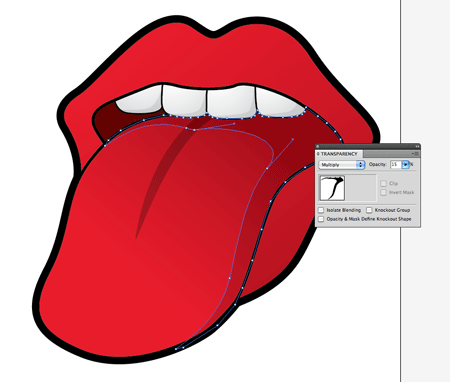The width and height of the screenshot is (450, 382).
Task: Enable Opacity & Mask Define Knockout Shape
Action: coord(321,219)
